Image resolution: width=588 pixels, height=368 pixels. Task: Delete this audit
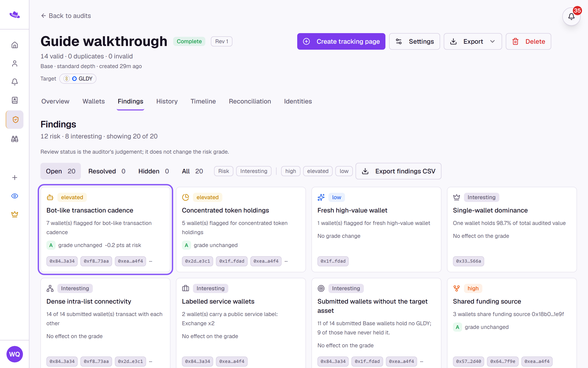pos(528,41)
